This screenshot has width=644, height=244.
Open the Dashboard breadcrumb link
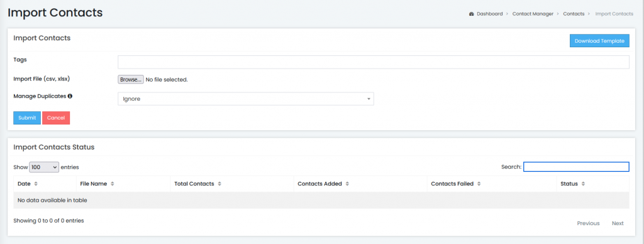[x=489, y=14]
